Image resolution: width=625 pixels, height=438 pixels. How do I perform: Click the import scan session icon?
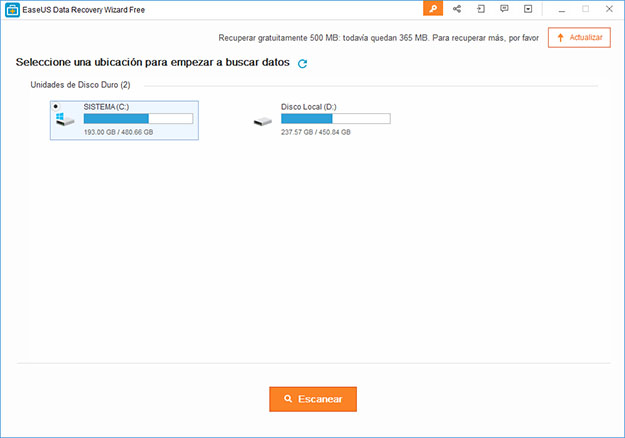[481, 9]
